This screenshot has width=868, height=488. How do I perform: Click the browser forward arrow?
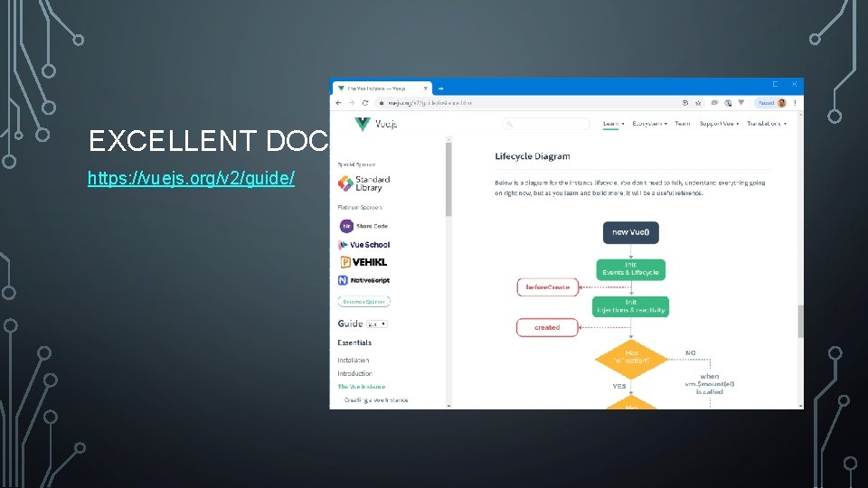(352, 103)
